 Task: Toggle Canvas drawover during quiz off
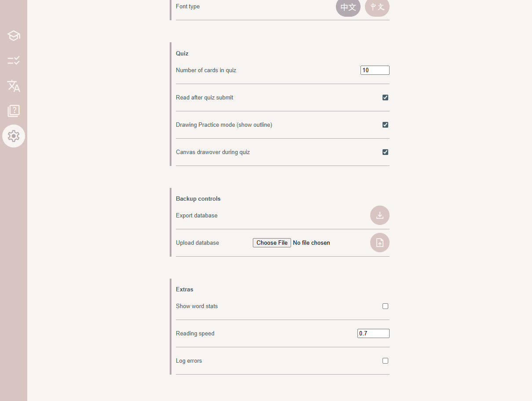[385, 152]
